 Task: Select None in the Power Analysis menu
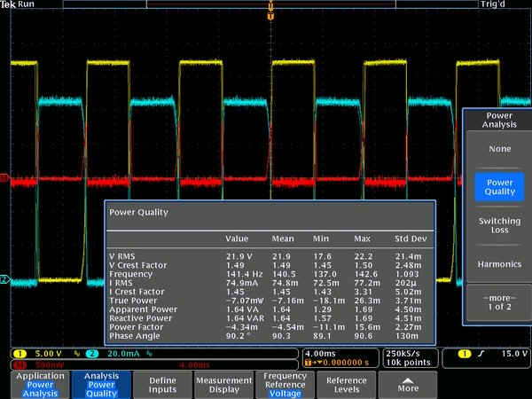499,149
